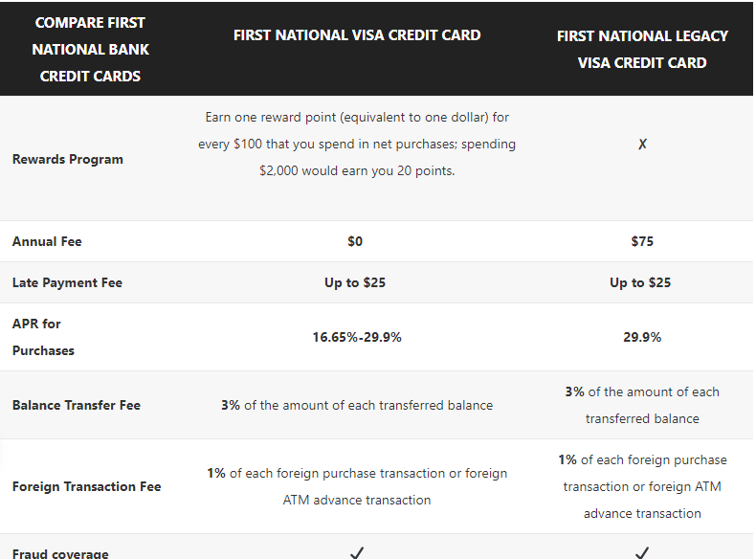Viewport: 756px width, 559px height.
Task: Select the First National Legacy Visa Credit Card header
Action: (x=642, y=49)
